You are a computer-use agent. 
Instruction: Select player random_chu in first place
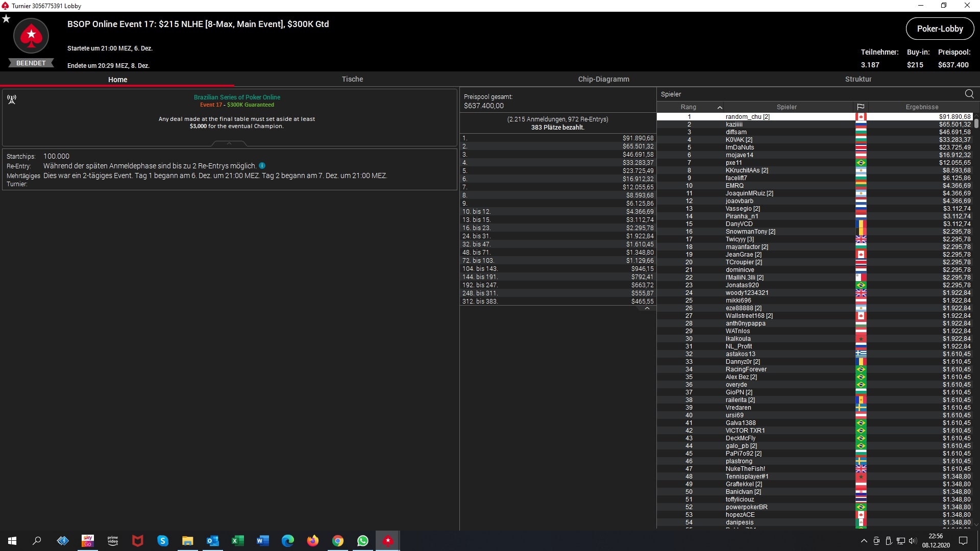(815, 117)
